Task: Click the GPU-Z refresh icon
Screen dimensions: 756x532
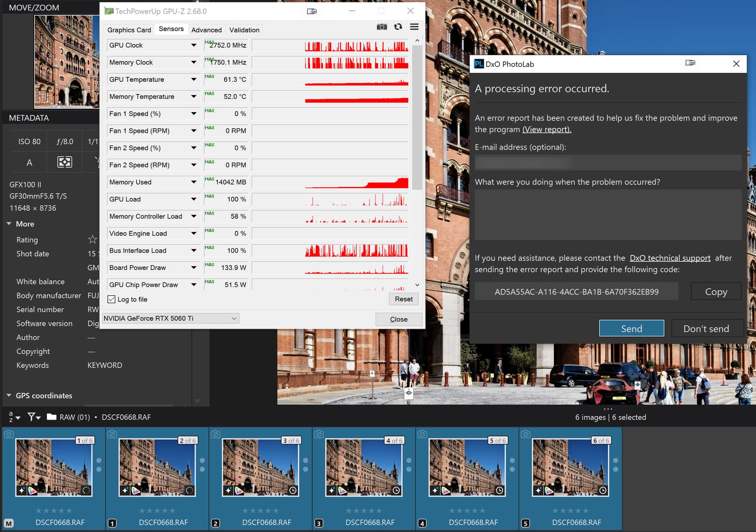Action: click(x=398, y=27)
